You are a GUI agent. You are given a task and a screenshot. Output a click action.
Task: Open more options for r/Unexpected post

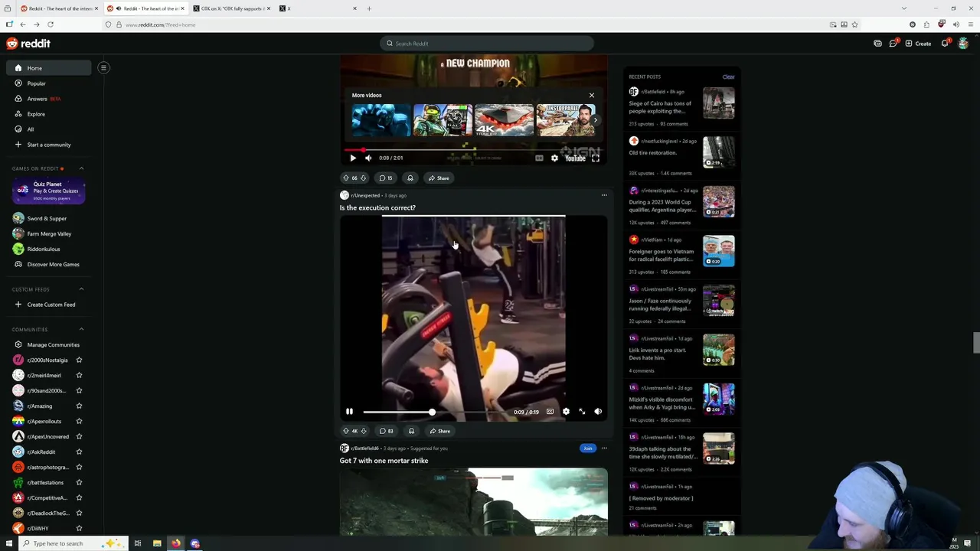click(x=604, y=195)
